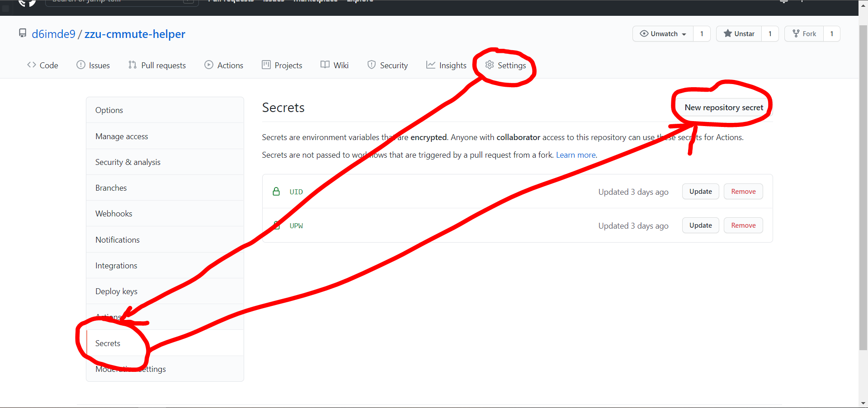This screenshot has width=868, height=408.
Task: Open the repository Settings tab
Action: pyautogui.click(x=505, y=65)
